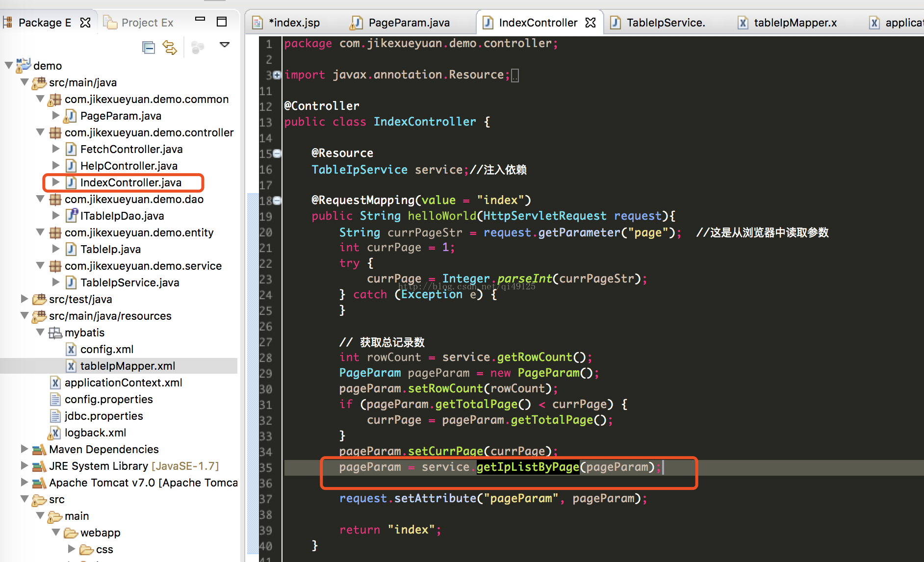Click the webapp folder icon

tap(71, 533)
